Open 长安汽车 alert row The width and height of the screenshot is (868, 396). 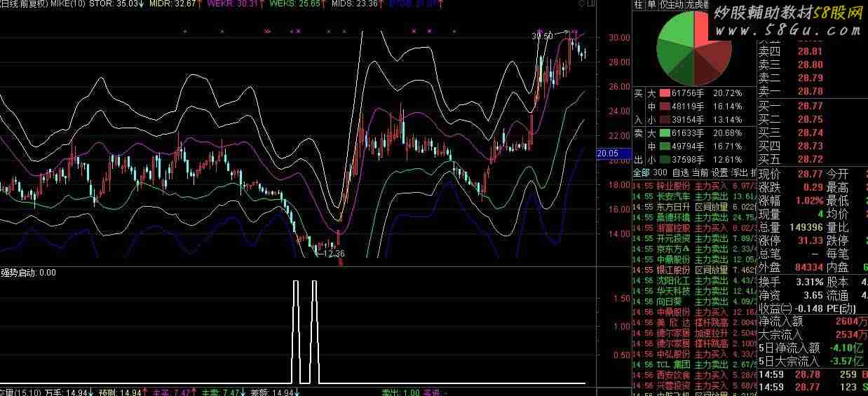(x=694, y=196)
